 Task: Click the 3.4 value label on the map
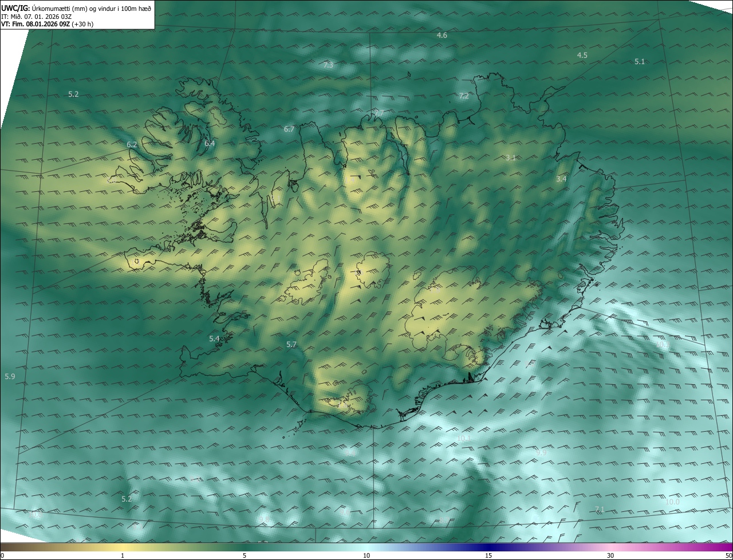[561, 179]
